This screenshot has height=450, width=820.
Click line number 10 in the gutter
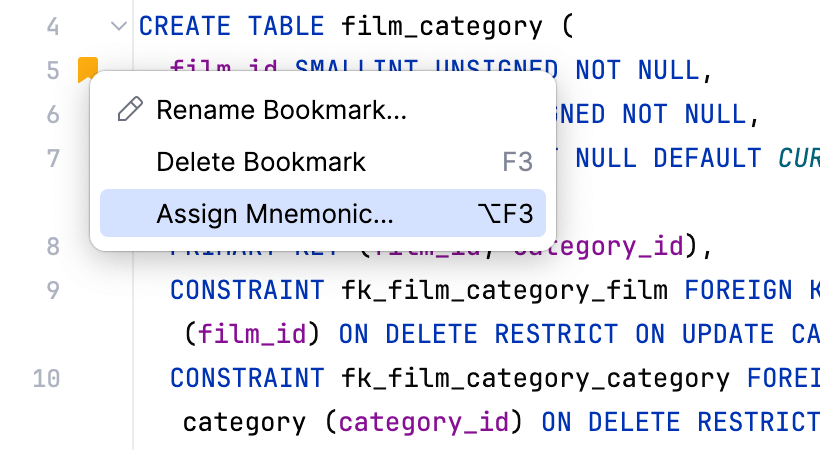point(46,378)
